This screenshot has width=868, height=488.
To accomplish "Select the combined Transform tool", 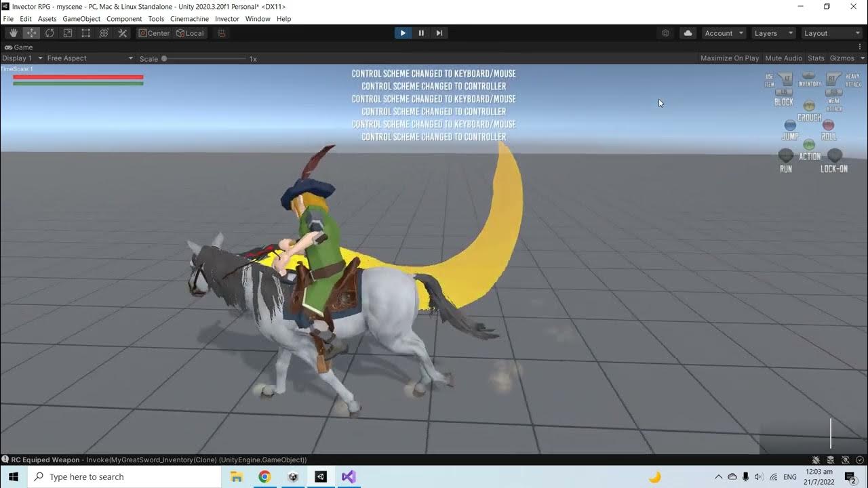I will tap(104, 33).
